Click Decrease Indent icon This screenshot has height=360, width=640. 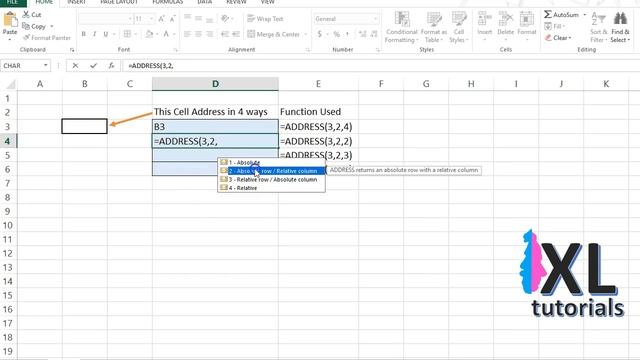225,34
